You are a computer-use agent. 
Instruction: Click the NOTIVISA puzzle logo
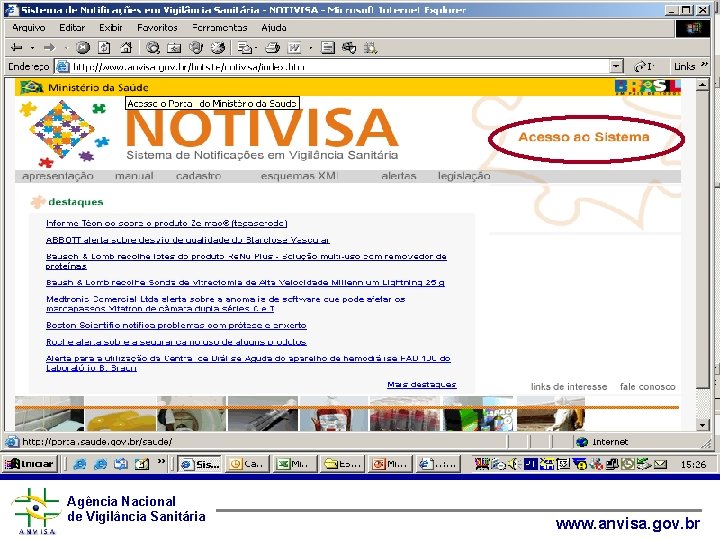coord(64,133)
